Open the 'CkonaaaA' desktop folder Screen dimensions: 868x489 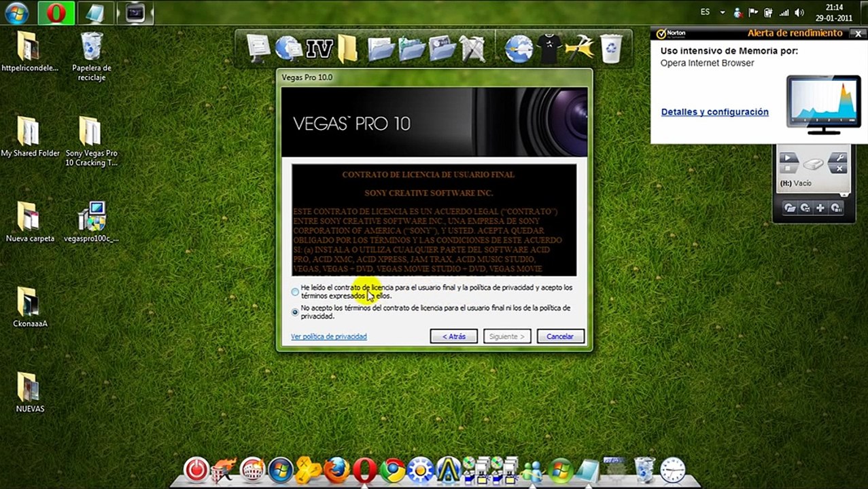[x=29, y=307]
